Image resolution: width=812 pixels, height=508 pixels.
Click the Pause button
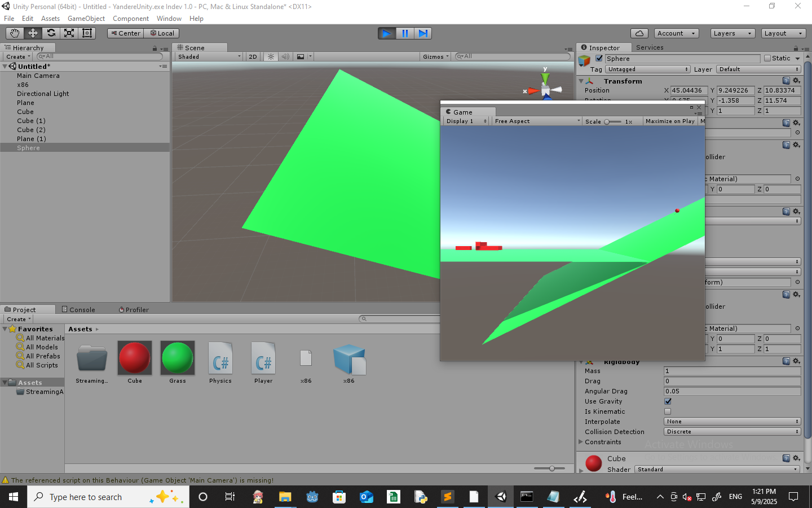(x=405, y=33)
